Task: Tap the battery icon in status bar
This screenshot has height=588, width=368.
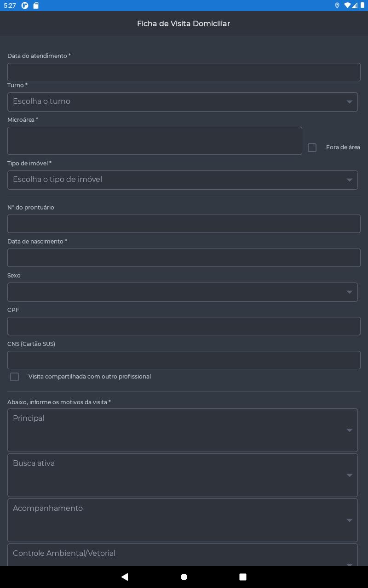Action: (x=362, y=6)
